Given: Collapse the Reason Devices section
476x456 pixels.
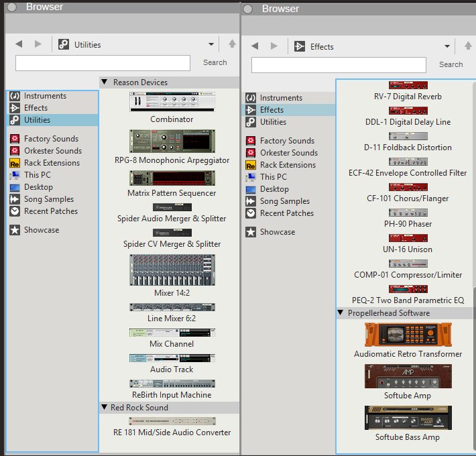Looking at the screenshot, I should coord(105,82).
